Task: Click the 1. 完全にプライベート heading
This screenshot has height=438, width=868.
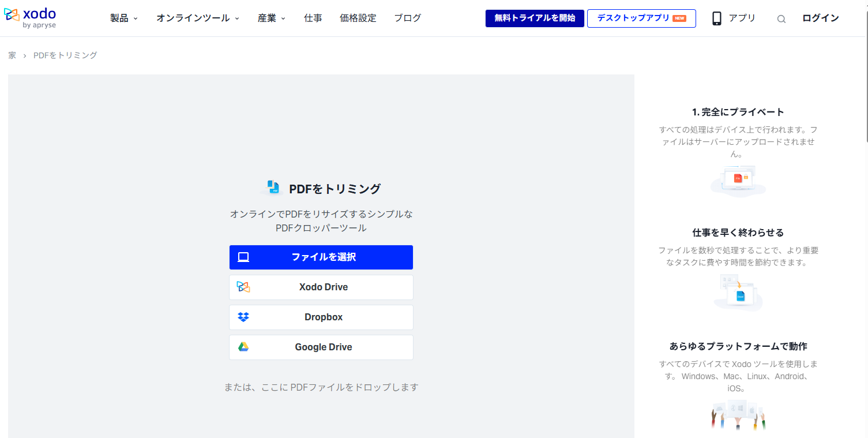Action: [738, 112]
